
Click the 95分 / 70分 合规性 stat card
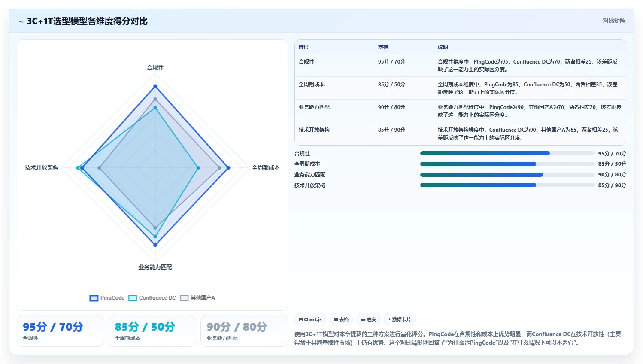click(x=61, y=331)
